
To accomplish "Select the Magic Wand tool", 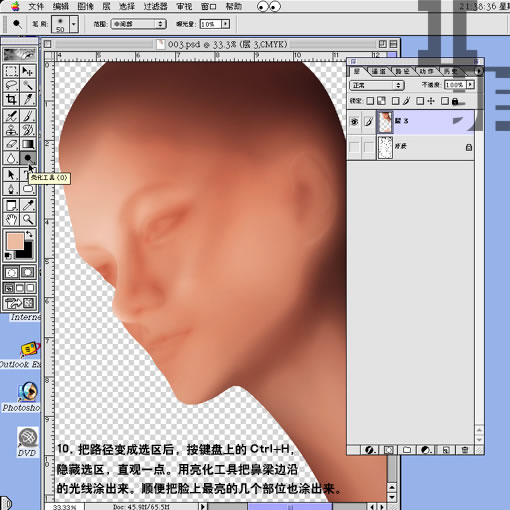I will pyautogui.click(x=28, y=85).
